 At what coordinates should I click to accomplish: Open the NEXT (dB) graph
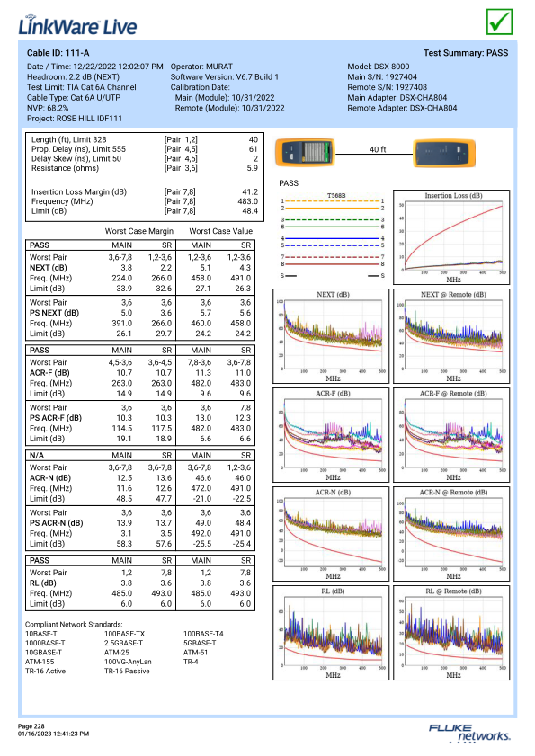coord(331,336)
